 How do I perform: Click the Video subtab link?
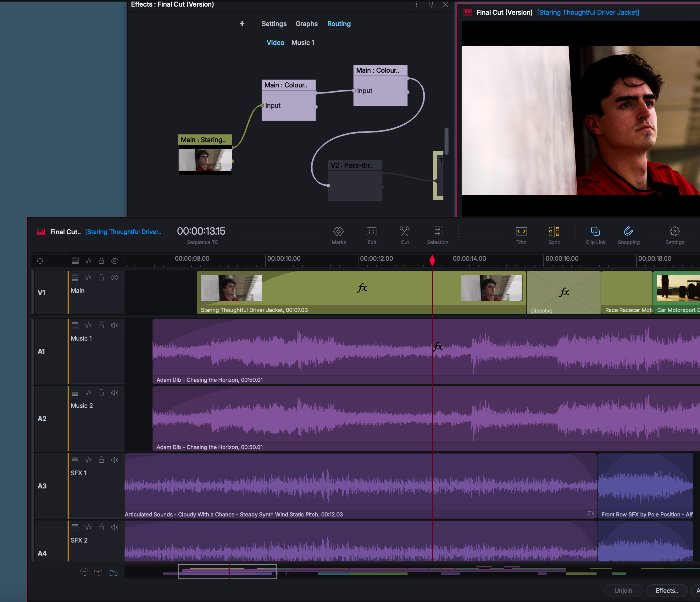coord(275,42)
